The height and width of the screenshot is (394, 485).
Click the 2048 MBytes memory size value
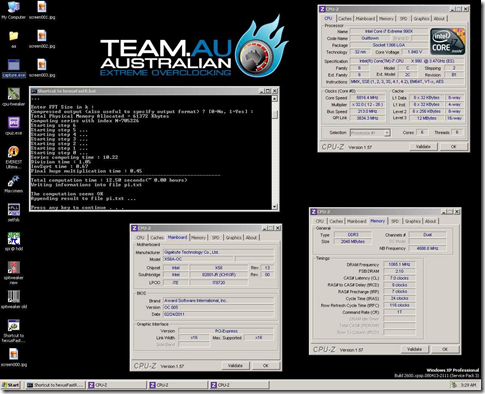click(x=353, y=241)
